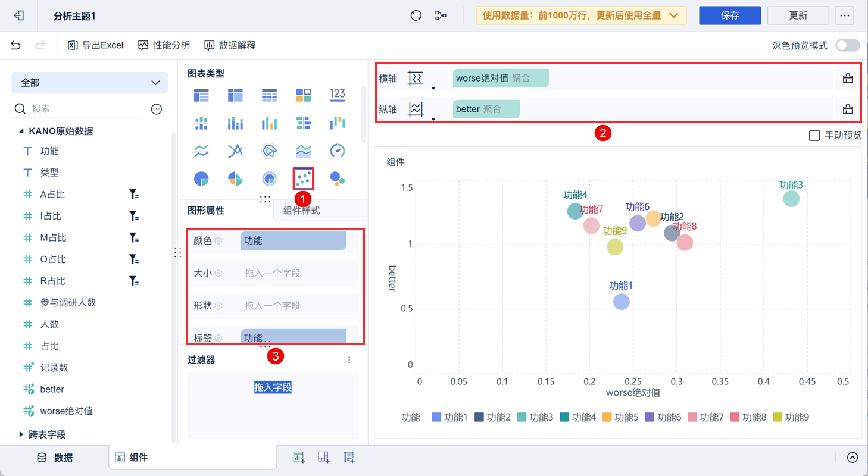Select the grouped table chart type
Image resolution: width=868 pixels, height=476 pixels.
click(201, 94)
